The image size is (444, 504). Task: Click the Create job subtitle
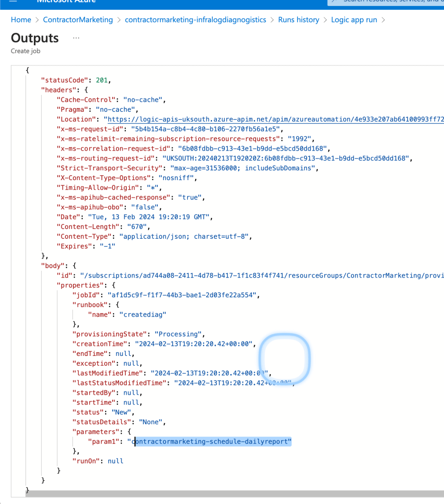pyautogui.click(x=26, y=51)
